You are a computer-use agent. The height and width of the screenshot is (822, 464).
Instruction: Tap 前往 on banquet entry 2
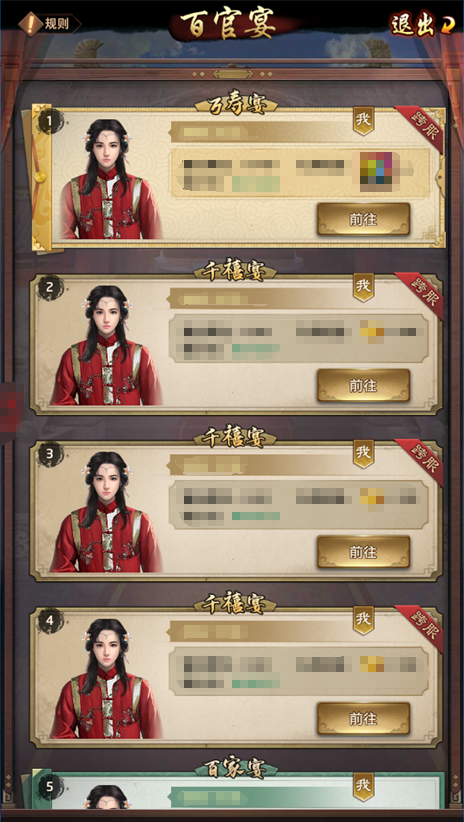pos(363,385)
